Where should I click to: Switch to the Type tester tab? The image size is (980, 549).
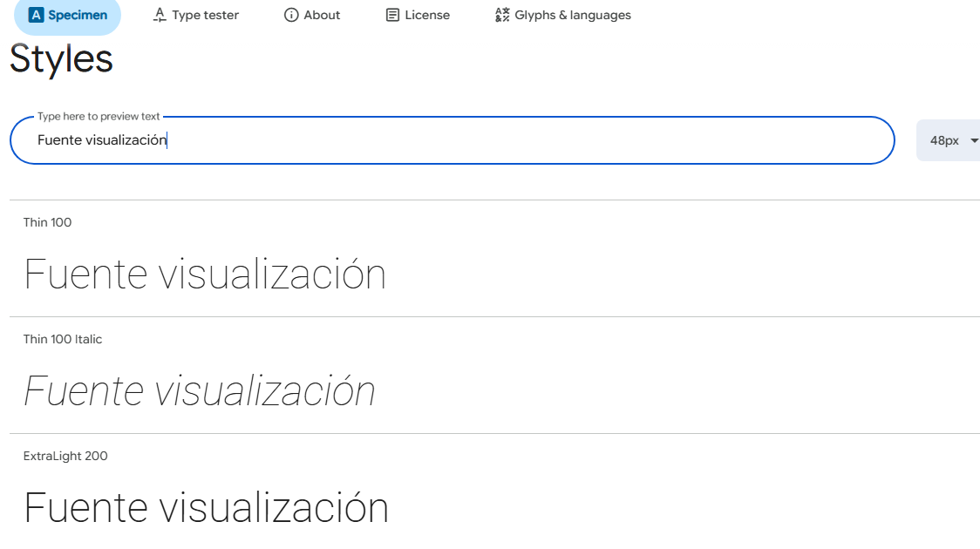205,15
